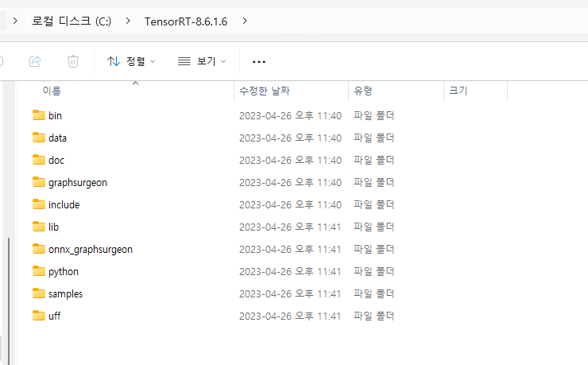
Task: Sort by 수정한 날짜 column header
Action: click(x=265, y=91)
